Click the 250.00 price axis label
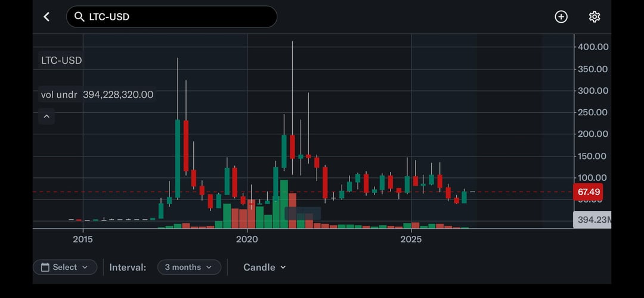The image size is (644, 298). tap(593, 112)
